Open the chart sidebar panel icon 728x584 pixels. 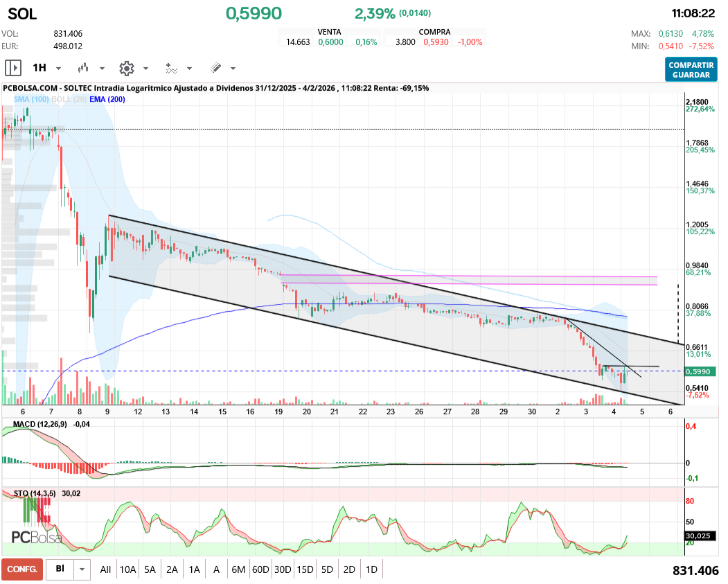[x=12, y=68]
